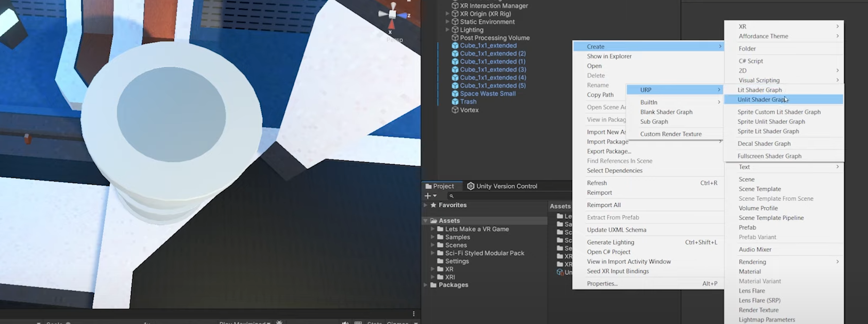868x324 pixels.
Task: Choose Sprite Custom Lit Shader Graph
Action: [x=783, y=112]
